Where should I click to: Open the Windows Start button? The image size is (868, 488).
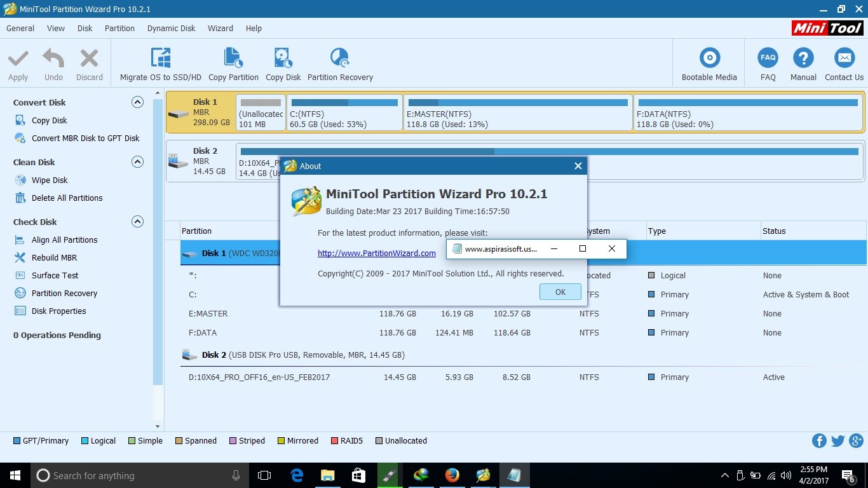[15, 475]
